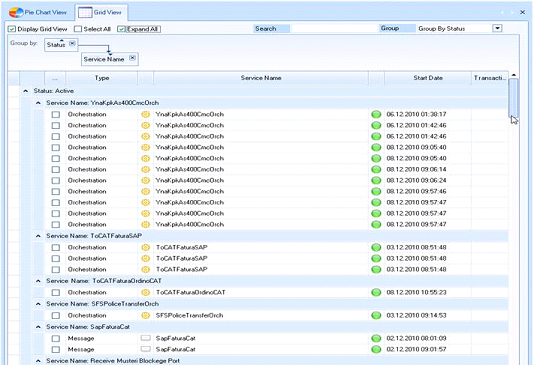Screen dimensions: 533x365
Task: Click the Transacti... column header
Action: (490, 78)
